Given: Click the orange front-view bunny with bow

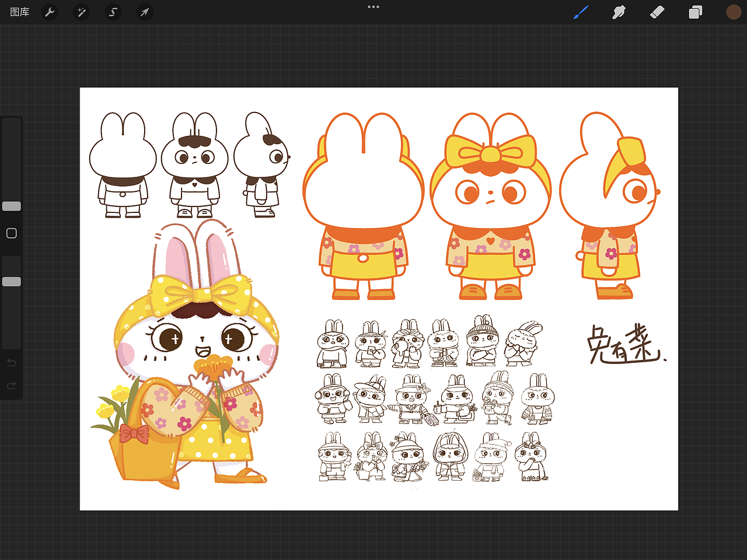Looking at the screenshot, I should click(x=491, y=206).
